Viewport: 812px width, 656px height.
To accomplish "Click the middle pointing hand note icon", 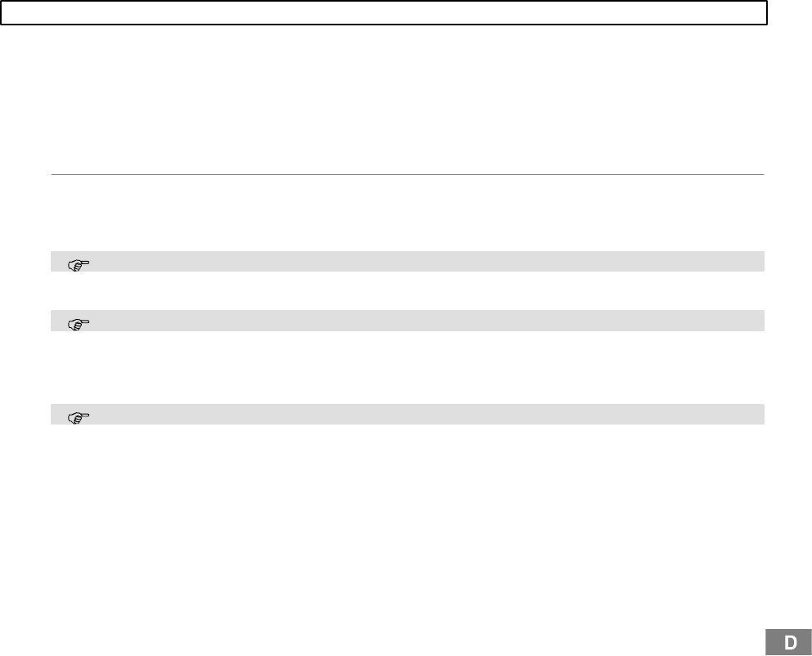I will click(79, 325).
